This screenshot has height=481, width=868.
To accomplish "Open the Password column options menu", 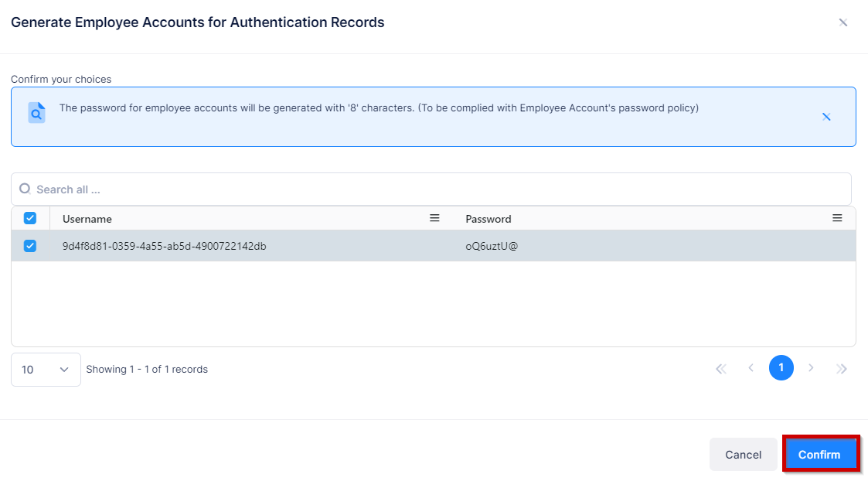I will (837, 218).
